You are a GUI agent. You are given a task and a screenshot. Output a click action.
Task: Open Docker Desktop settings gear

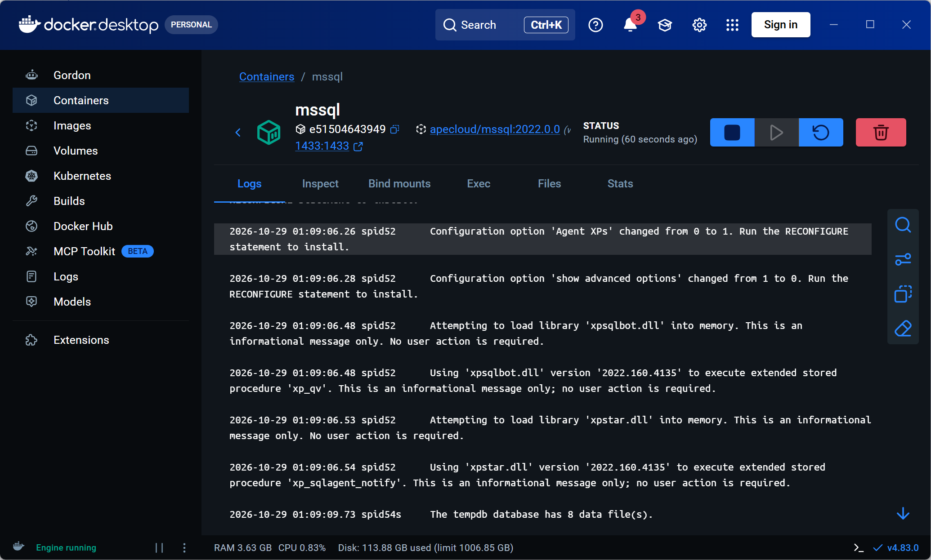[699, 25]
